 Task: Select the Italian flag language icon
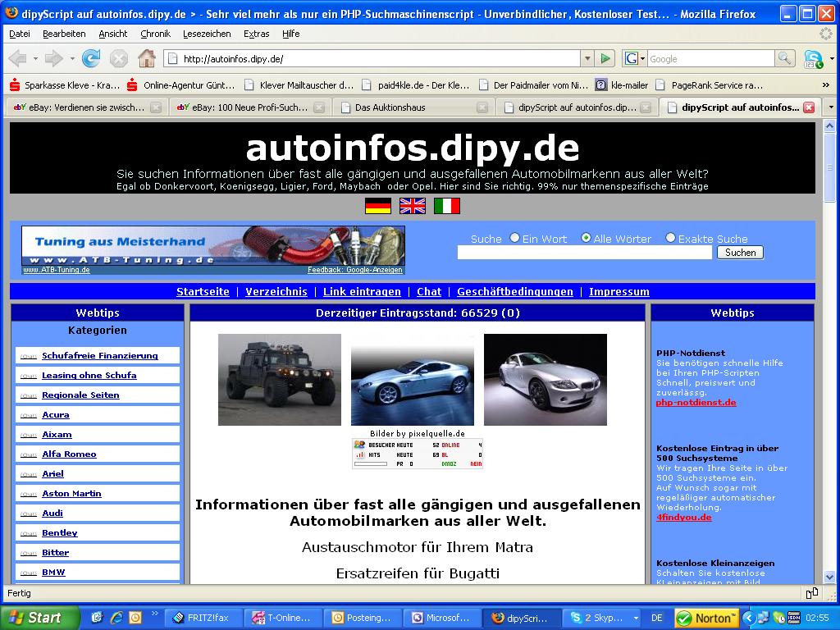pos(446,206)
